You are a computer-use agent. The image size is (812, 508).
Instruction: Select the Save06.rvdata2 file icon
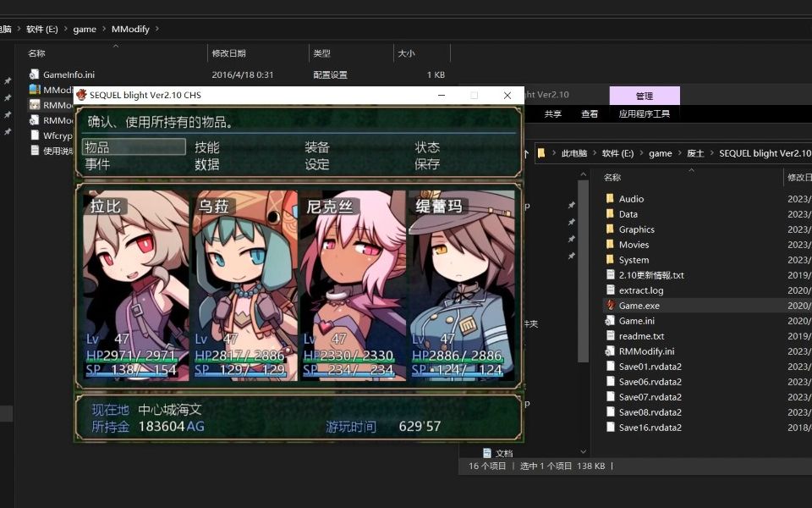tap(610, 382)
